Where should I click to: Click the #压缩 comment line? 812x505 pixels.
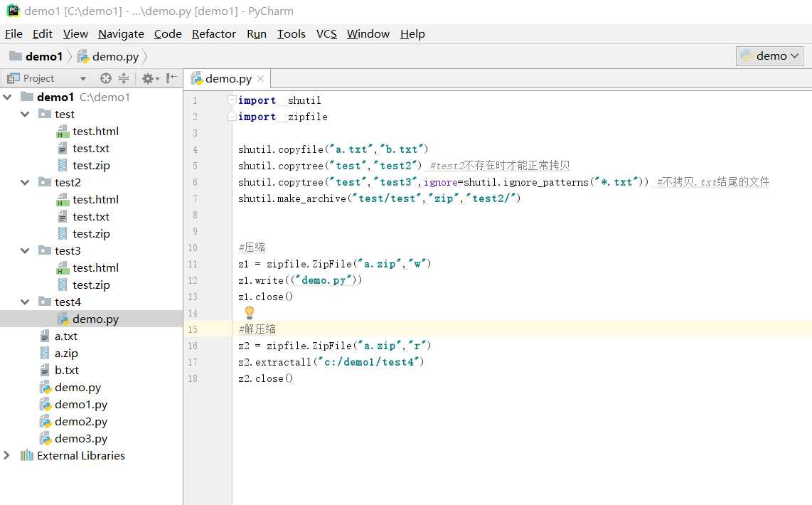click(252, 248)
